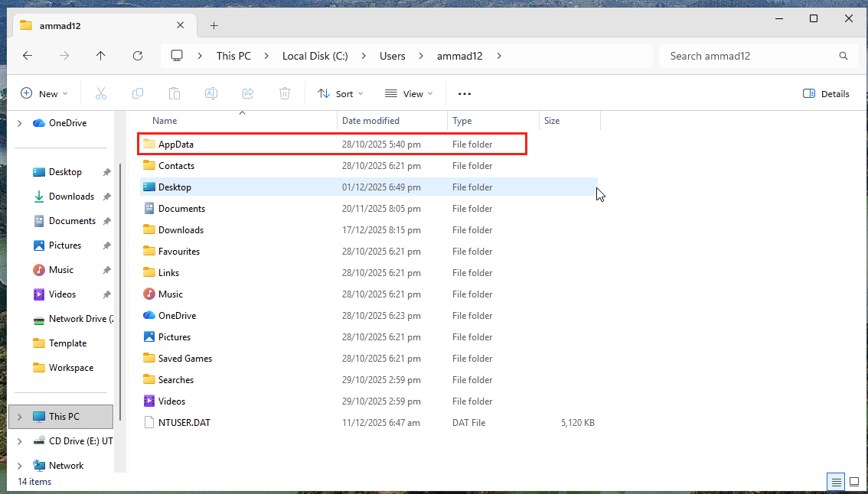
Task: Click the Refresh icon in navigation bar
Action: tap(138, 56)
